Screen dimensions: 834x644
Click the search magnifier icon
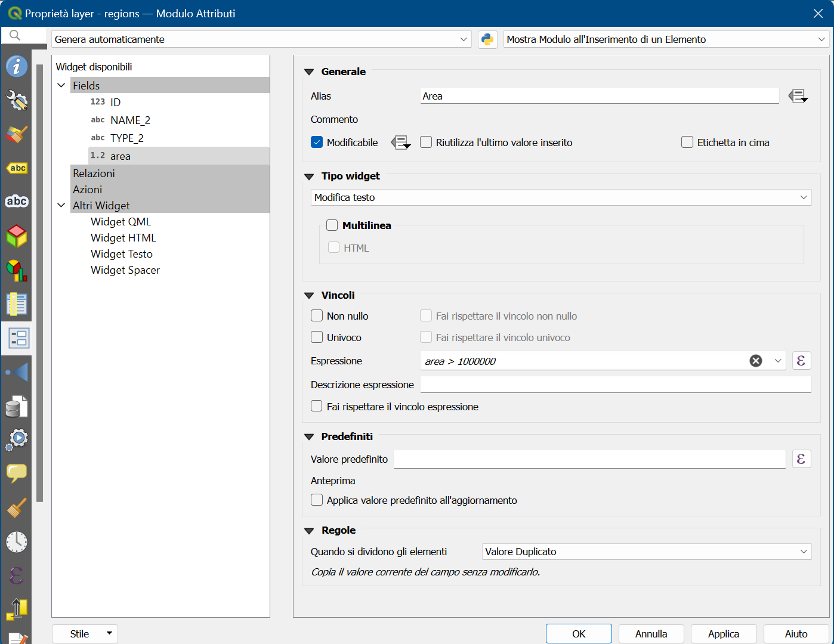coord(15,35)
